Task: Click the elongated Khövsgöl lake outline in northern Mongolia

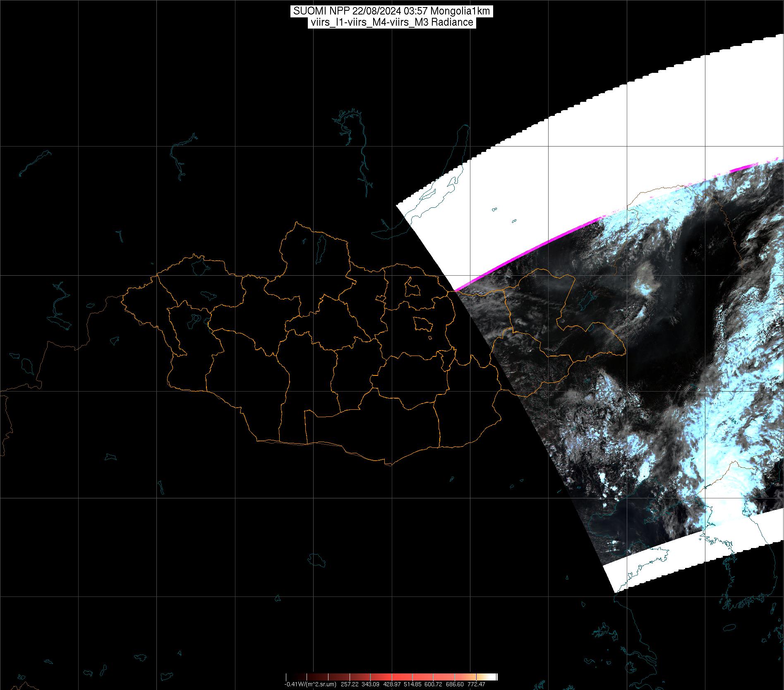Action: click(320, 250)
